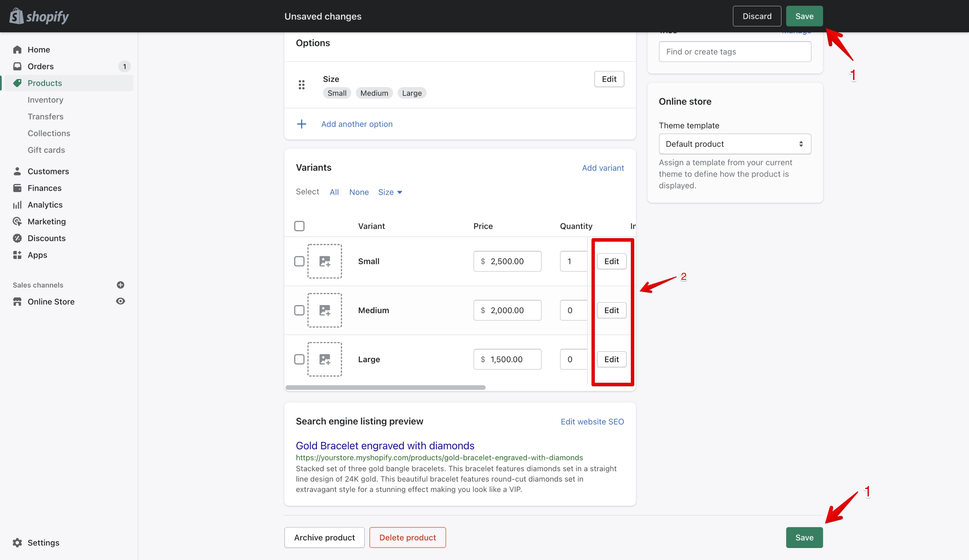Screen dimensions: 969x560
Task: Open the Theme template dropdown
Action: 735,144
